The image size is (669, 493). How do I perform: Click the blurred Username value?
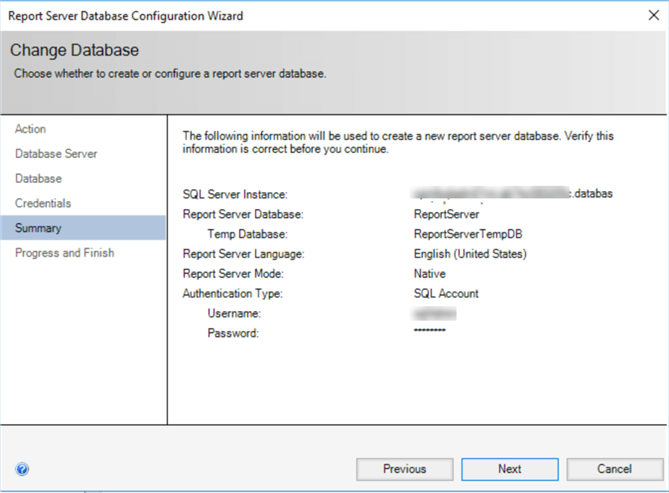click(433, 313)
